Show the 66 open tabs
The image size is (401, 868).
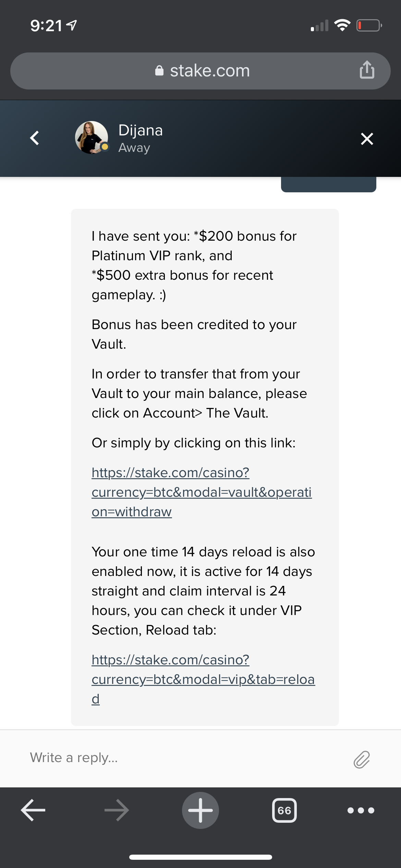284,810
